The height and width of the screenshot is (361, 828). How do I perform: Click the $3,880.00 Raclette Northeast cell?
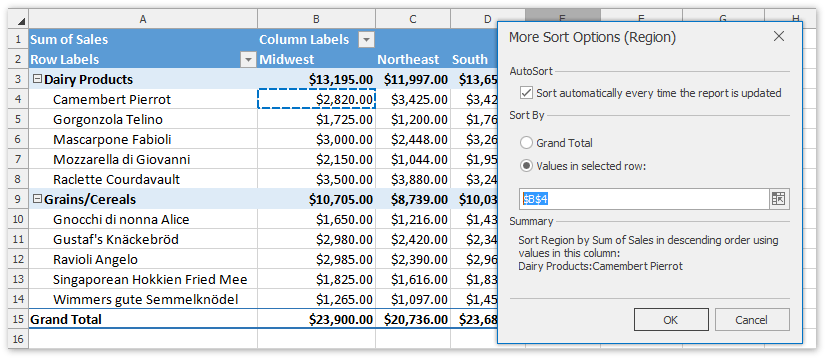click(x=413, y=179)
